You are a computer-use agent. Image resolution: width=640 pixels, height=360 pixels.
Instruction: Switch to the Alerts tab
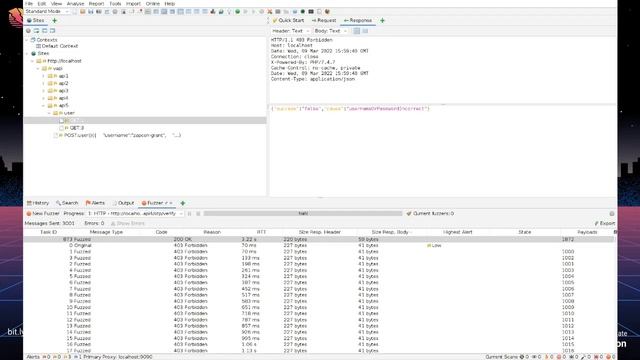95,203
